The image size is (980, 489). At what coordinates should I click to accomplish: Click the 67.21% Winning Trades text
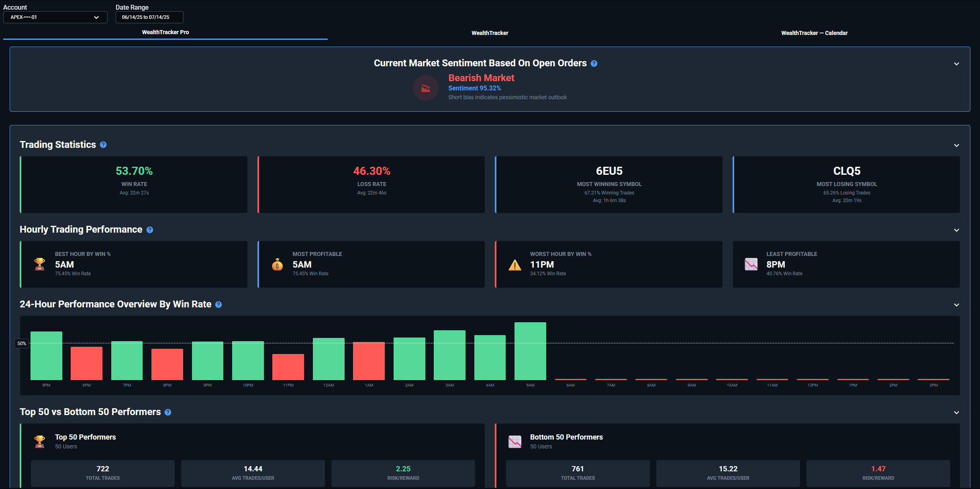(x=609, y=193)
